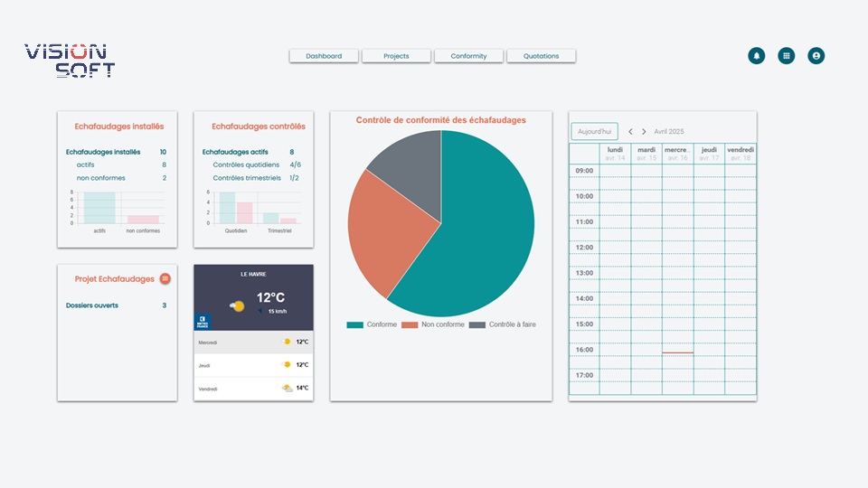Open the notifications bell icon
Viewport: 868px width, 488px height.
pyautogui.click(x=756, y=56)
